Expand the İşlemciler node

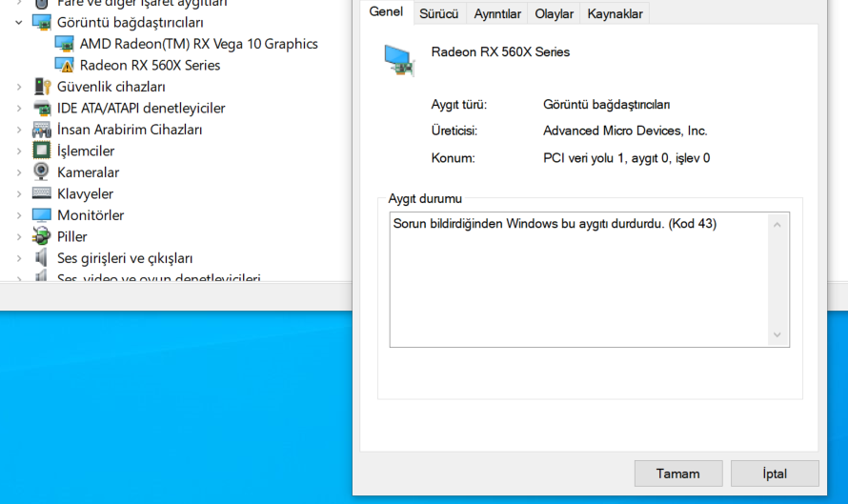(19, 151)
